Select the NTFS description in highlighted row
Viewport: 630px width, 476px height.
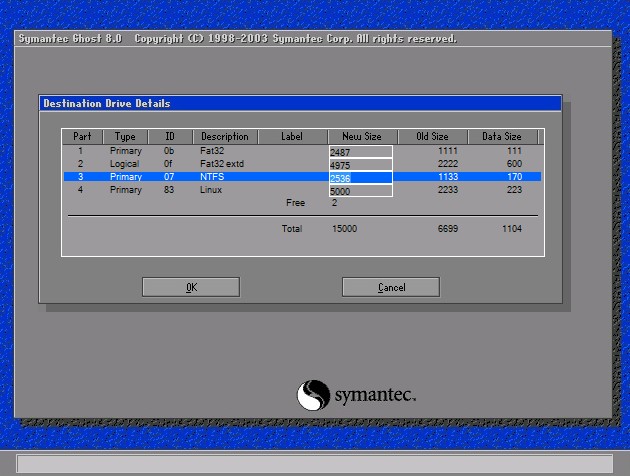tap(212, 176)
